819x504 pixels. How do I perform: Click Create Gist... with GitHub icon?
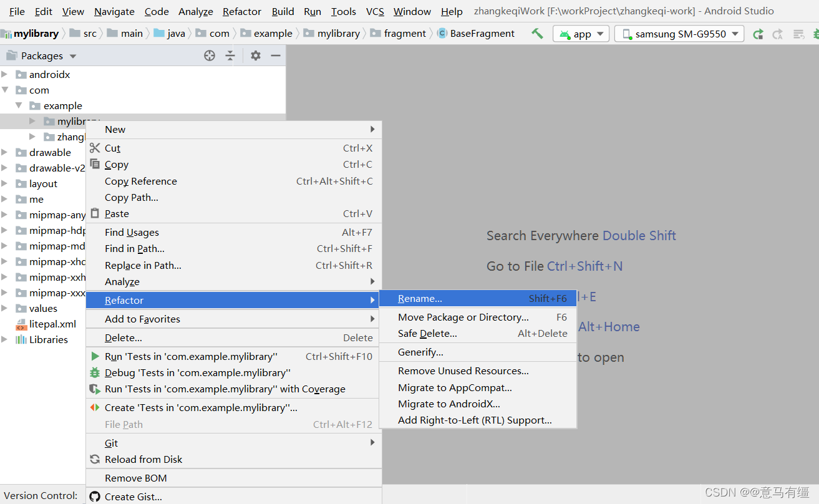point(233,497)
